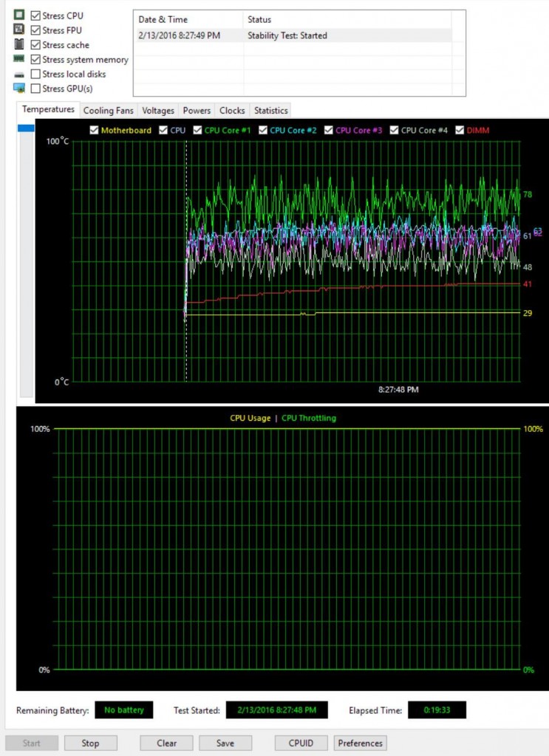Uncheck the Stress cache checkbox
Image resolution: width=549 pixels, height=756 pixels.
pyautogui.click(x=35, y=45)
